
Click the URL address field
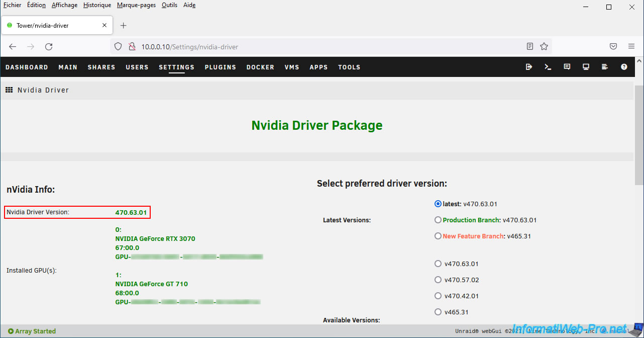[321, 47]
